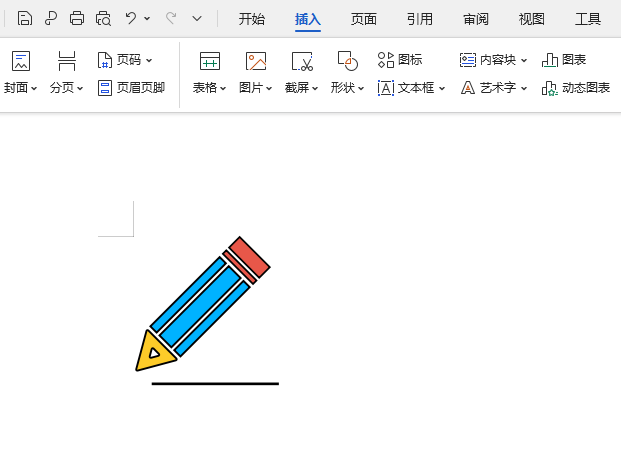
Task: Expand the Undo history dropdown arrow
Action: tap(147, 19)
